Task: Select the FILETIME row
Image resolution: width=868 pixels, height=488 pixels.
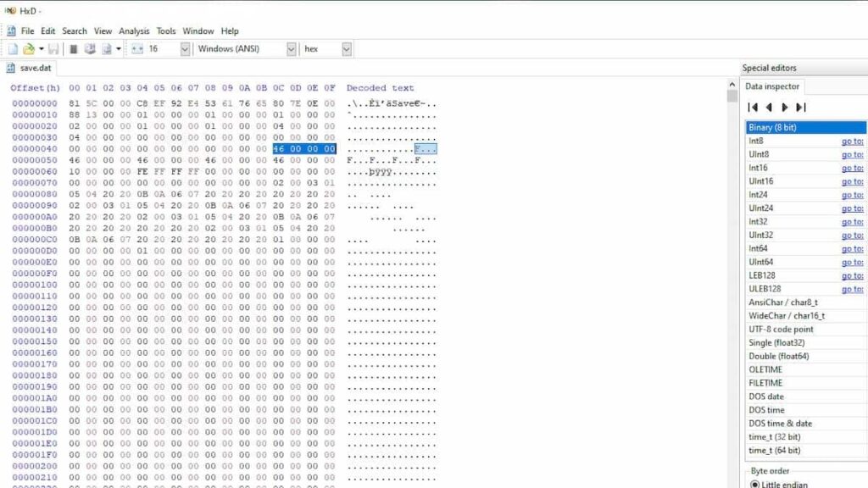Action: (x=806, y=383)
